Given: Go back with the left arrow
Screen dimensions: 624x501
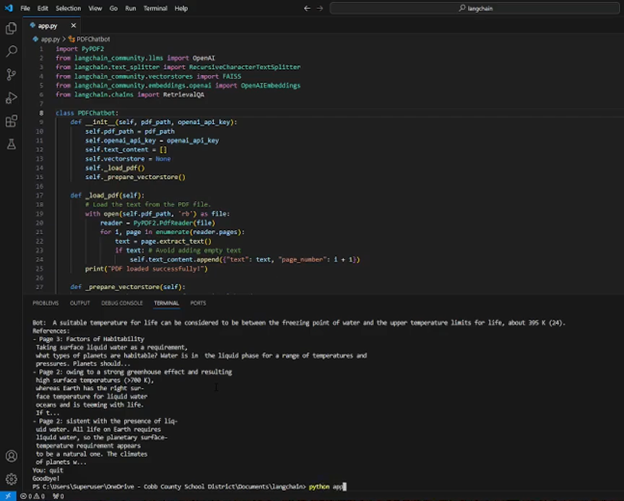Looking at the screenshot, I should click(307, 8).
